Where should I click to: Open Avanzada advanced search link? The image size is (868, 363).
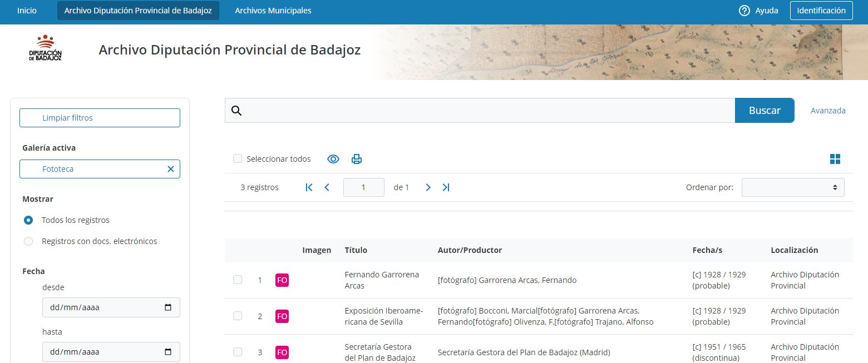coord(828,111)
